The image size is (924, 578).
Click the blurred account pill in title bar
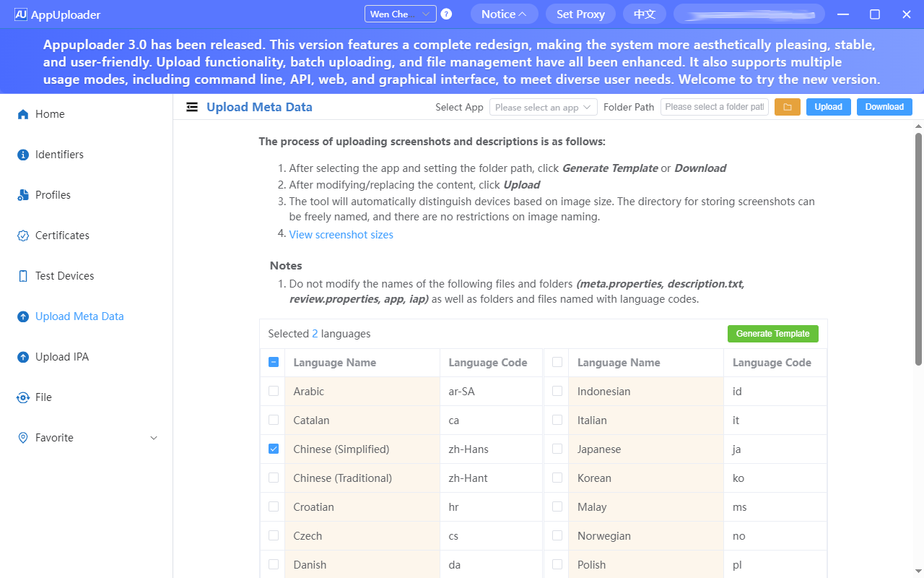(x=749, y=14)
